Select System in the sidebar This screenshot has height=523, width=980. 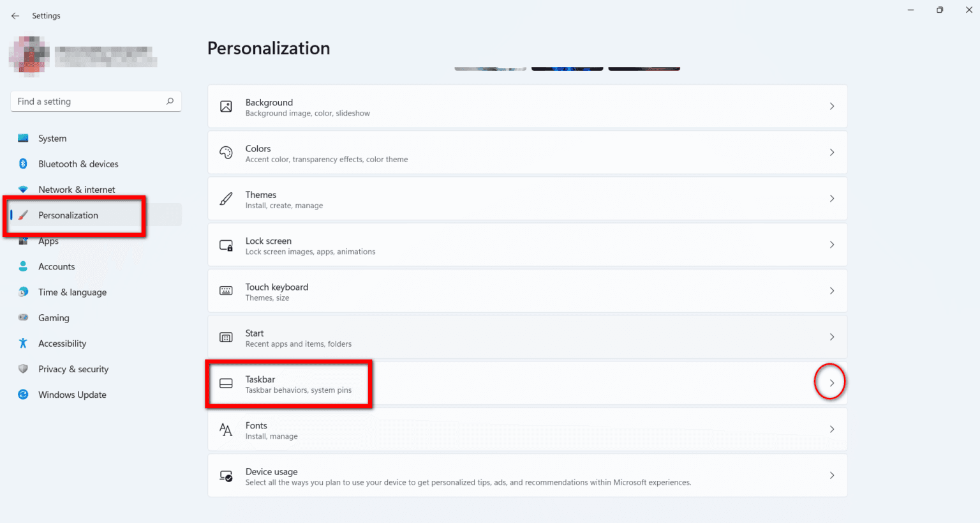click(52, 138)
